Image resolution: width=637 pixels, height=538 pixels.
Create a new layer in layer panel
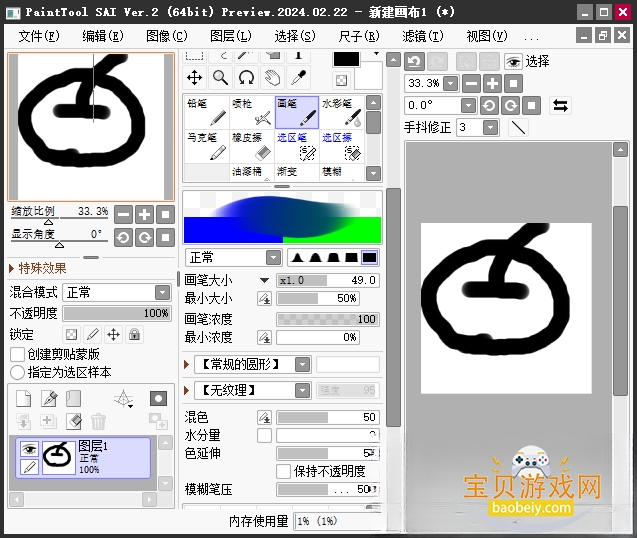pos(24,399)
